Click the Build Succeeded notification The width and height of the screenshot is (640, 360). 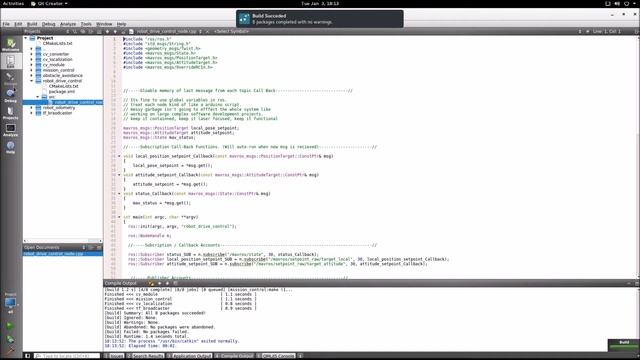[x=320, y=19]
